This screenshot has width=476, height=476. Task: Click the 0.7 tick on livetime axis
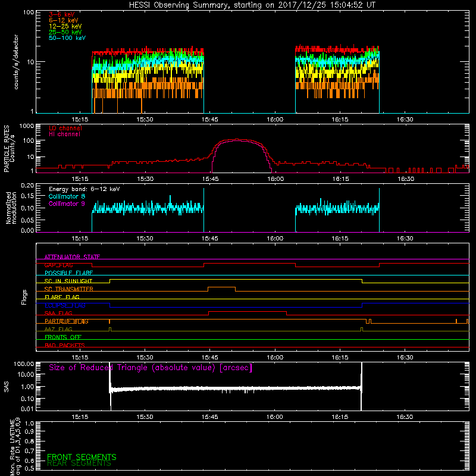click(x=30, y=452)
